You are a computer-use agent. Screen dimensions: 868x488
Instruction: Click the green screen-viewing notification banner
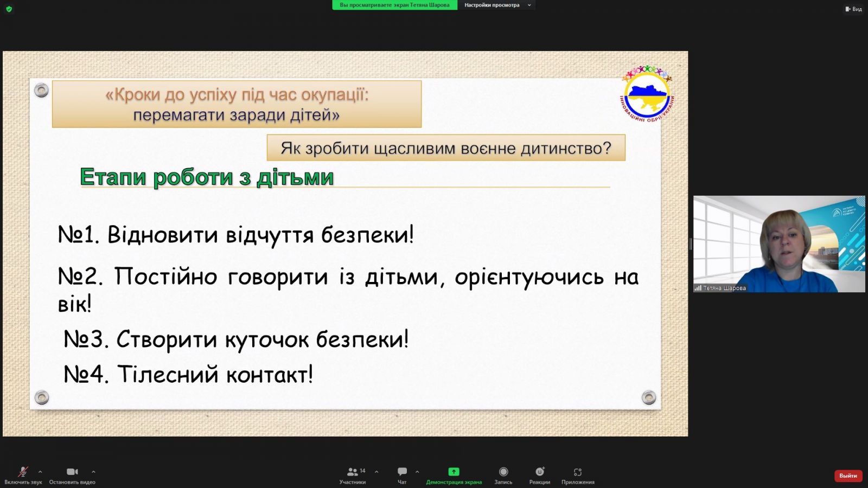pos(394,5)
